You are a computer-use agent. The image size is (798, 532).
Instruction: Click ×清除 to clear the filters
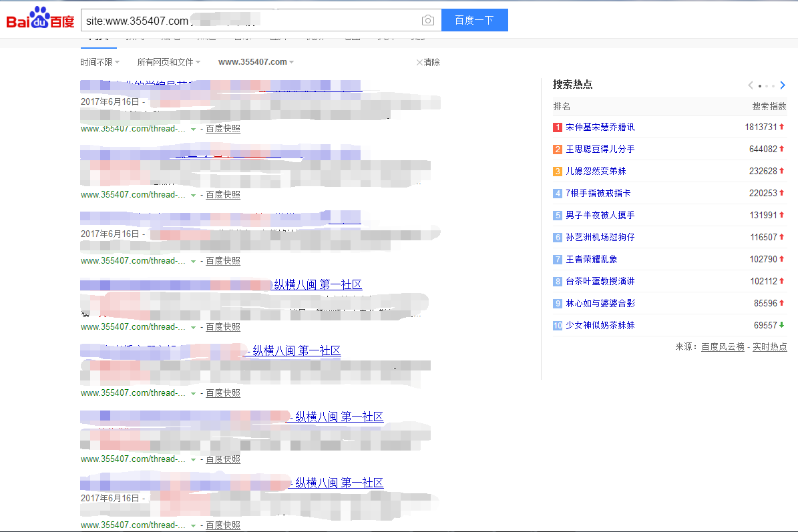point(427,61)
